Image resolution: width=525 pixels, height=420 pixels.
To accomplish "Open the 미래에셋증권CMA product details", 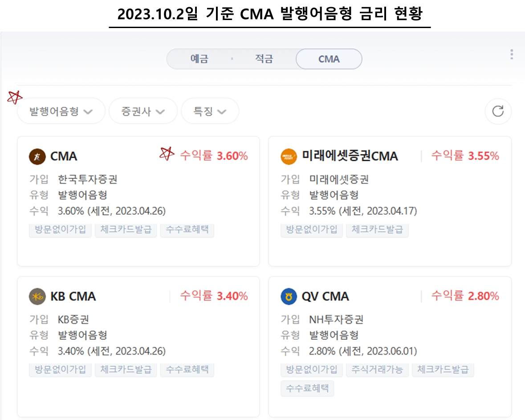I will pyautogui.click(x=390, y=200).
